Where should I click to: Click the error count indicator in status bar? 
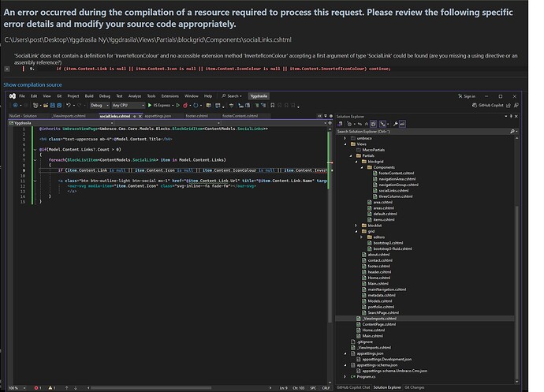click(x=38, y=388)
